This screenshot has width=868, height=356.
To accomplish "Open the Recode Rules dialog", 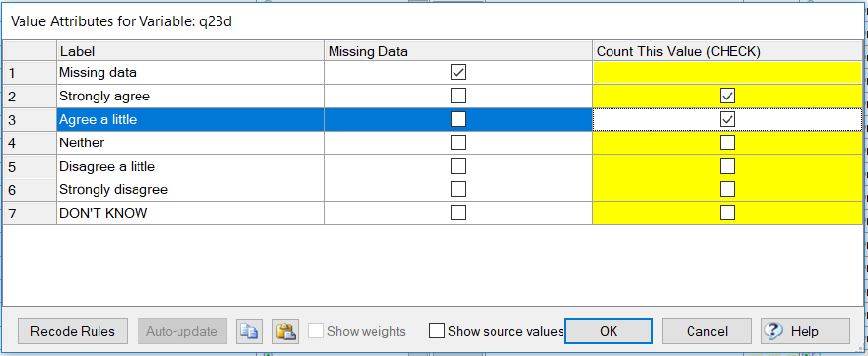I will (x=72, y=331).
